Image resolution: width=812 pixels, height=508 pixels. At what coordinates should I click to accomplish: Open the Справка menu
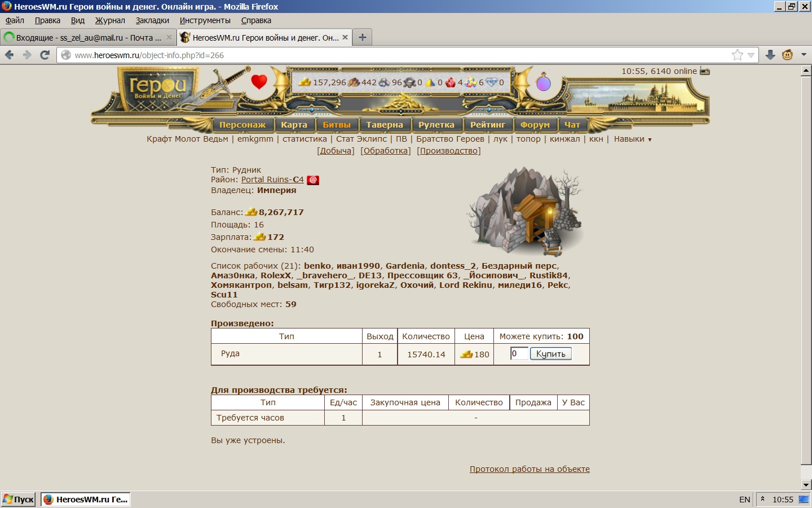click(256, 20)
